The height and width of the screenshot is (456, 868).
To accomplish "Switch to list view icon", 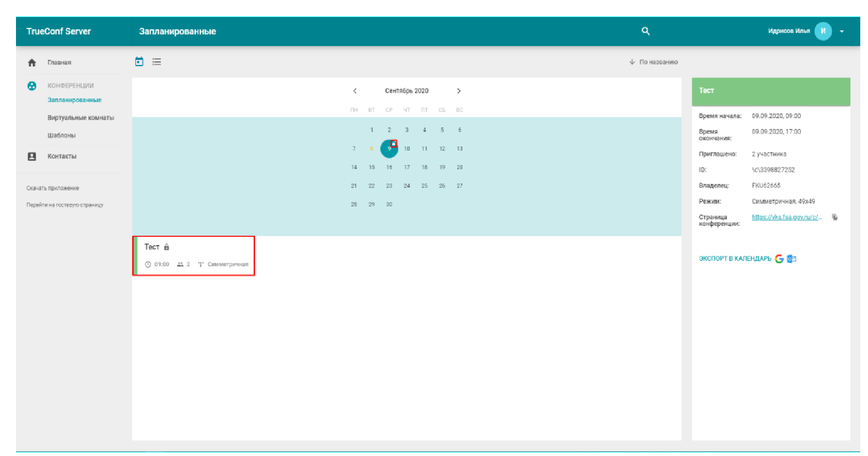I will tap(157, 62).
